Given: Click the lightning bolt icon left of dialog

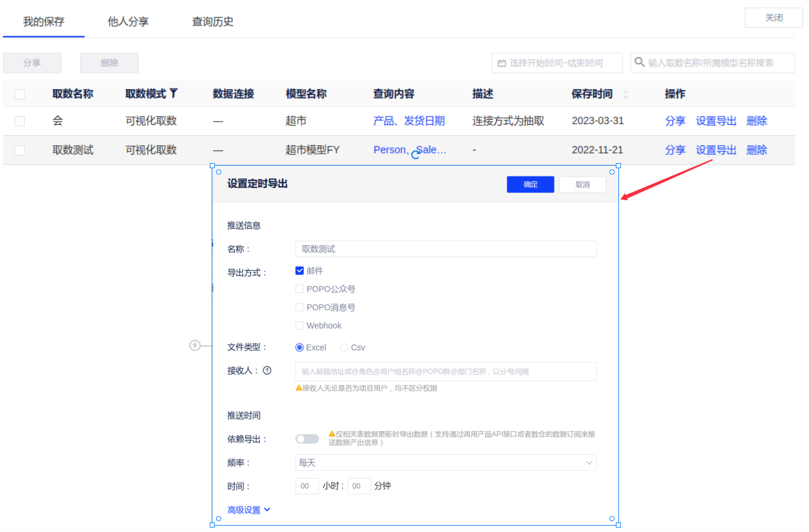Looking at the screenshot, I should coord(196,345).
